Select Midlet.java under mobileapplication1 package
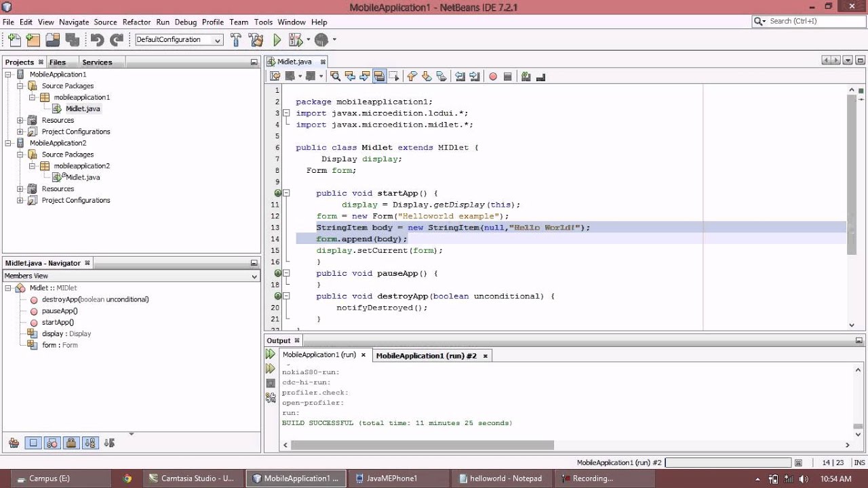The width and height of the screenshot is (868, 488). 83,108
